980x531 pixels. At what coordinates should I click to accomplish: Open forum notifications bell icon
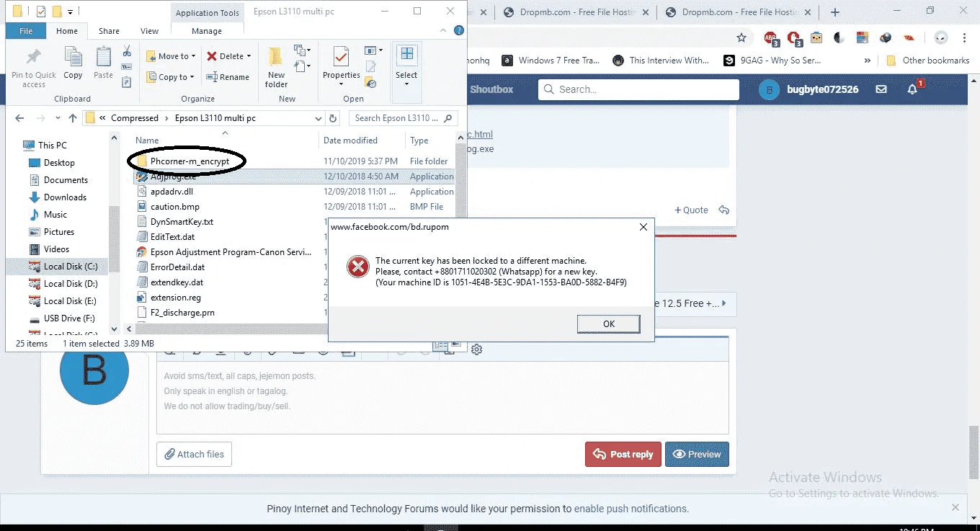point(912,89)
